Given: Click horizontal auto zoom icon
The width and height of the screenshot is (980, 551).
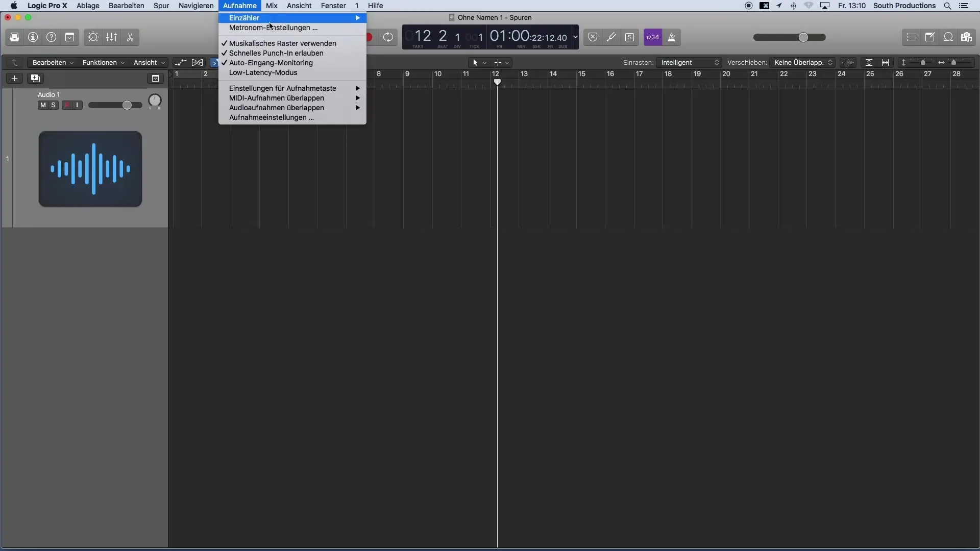Looking at the screenshot, I should (886, 62).
